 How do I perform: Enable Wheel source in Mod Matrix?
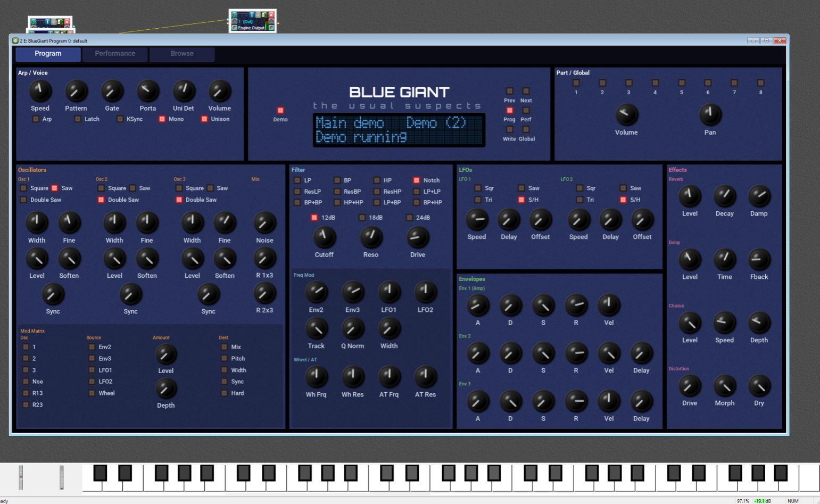click(x=92, y=393)
